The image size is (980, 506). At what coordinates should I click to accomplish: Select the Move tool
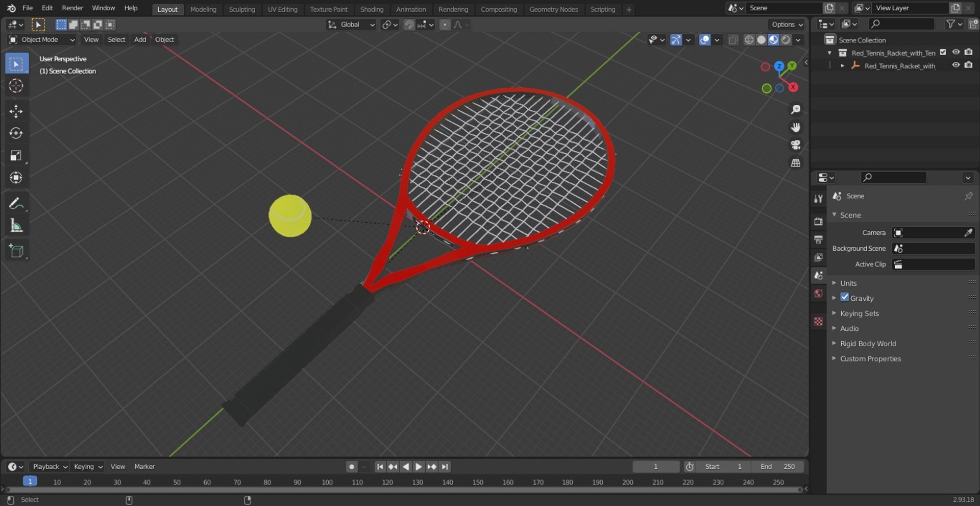pyautogui.click(x=16, y=111)
